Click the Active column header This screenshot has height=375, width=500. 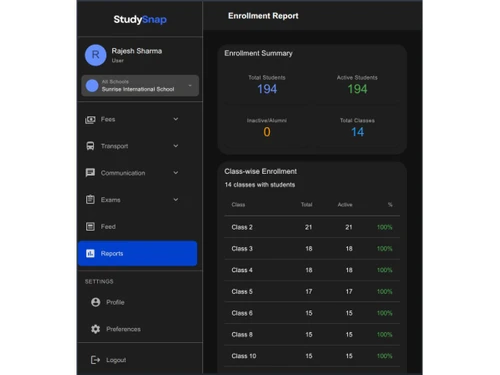(x=345, y=205)
